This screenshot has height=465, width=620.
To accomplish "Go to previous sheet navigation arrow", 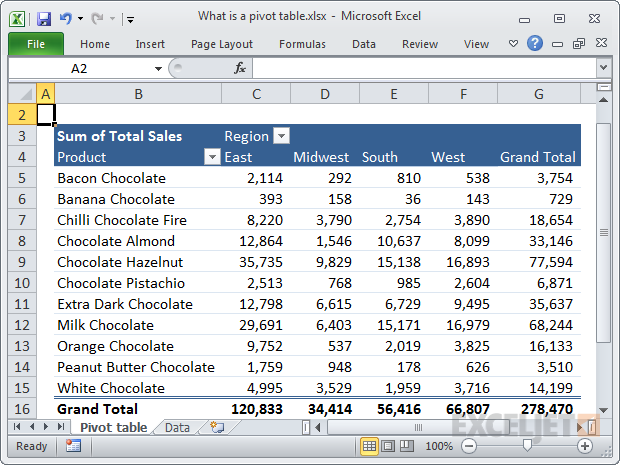I will pyautogui.click(x=32, y=427).
